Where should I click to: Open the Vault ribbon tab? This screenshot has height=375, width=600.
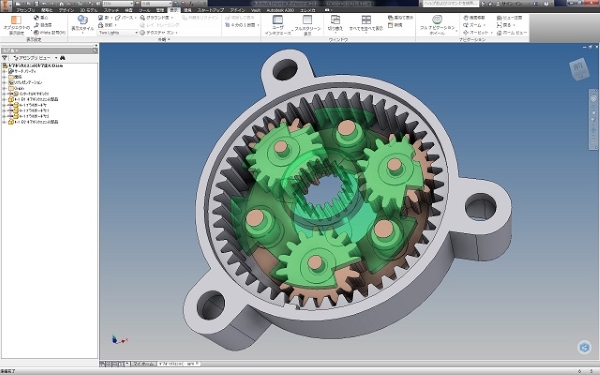256,10
